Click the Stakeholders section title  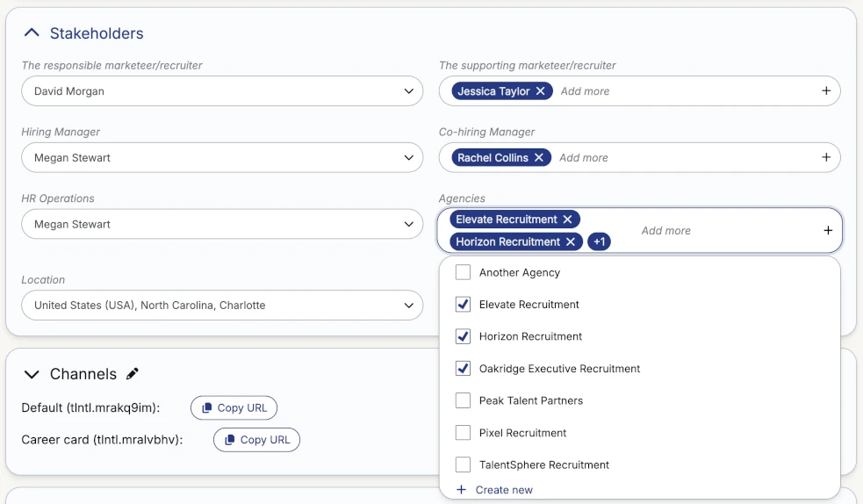click(x=97, y=33)
